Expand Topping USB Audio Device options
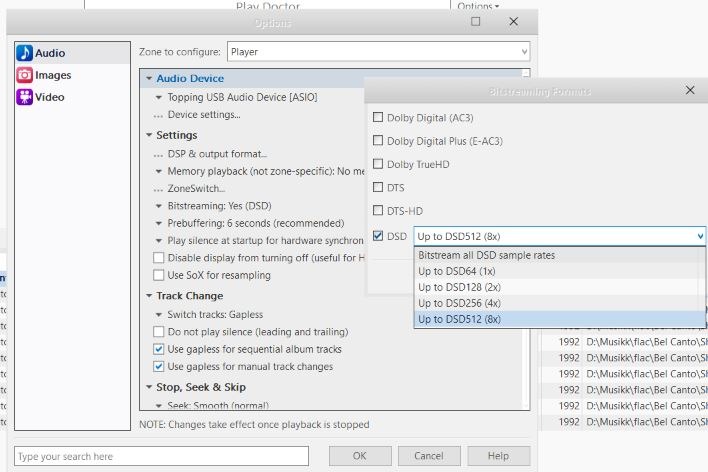The width and height of the screenshot is (708, 472). pyautogui.click(x=158, y=97)
